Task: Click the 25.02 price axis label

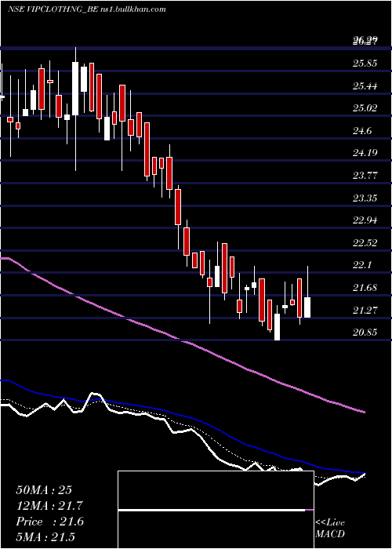Action: point(365,108)
